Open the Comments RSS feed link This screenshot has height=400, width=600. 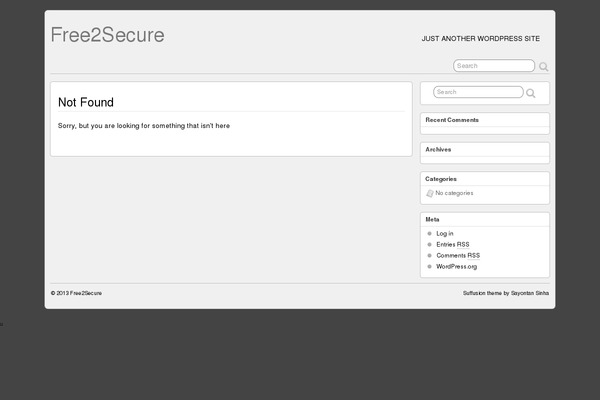point(458,255)
